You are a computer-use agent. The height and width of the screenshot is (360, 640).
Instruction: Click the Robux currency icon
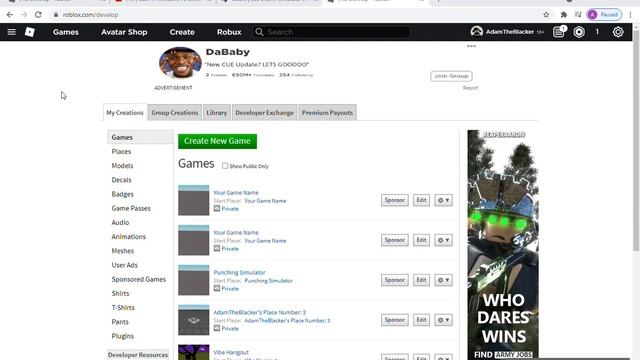point(579,32)
